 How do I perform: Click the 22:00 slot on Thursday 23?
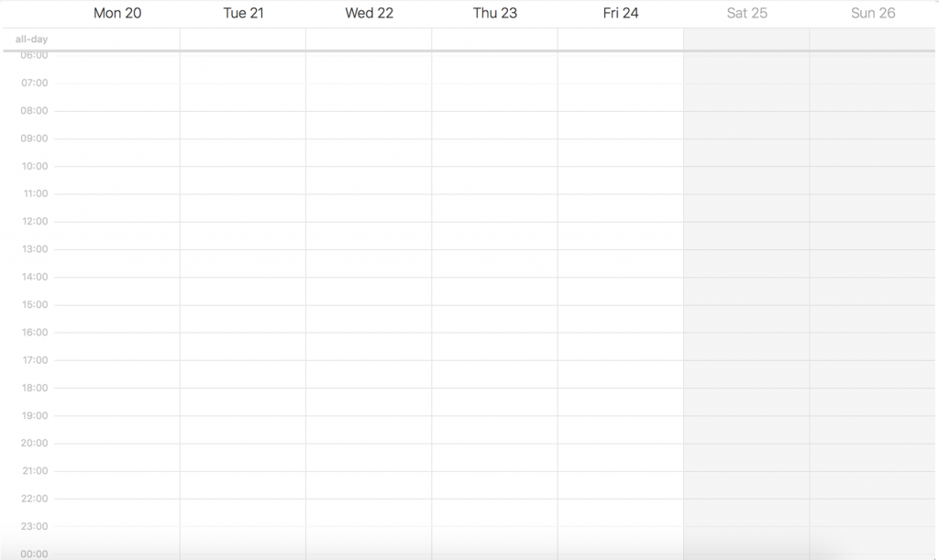494,513
